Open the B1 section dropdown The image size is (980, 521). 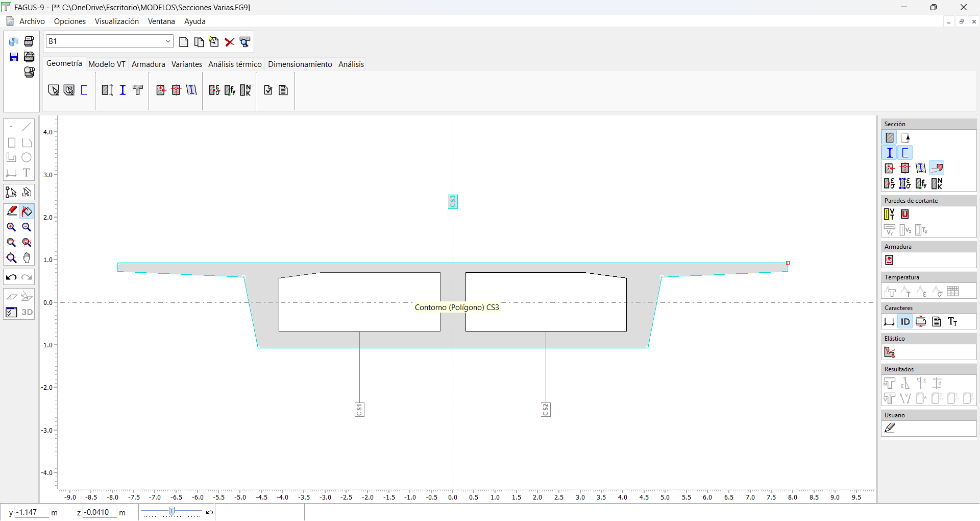pos(168,41)
